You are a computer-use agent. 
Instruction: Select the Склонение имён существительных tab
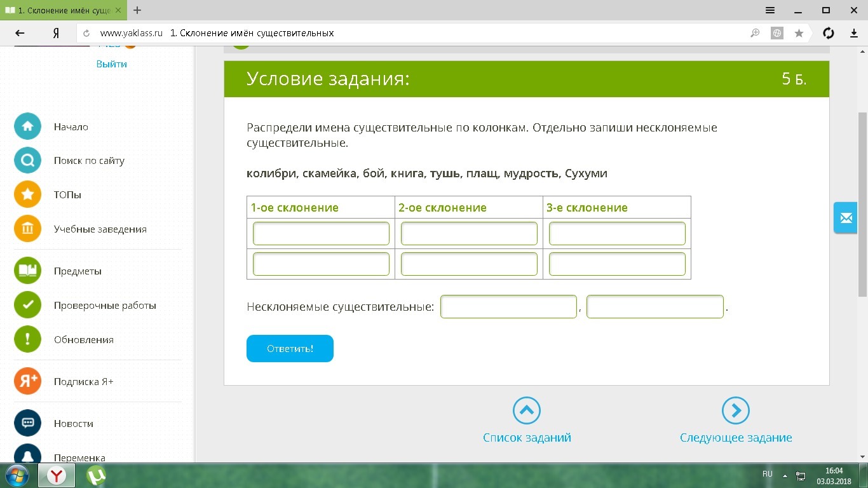[64, 10]
